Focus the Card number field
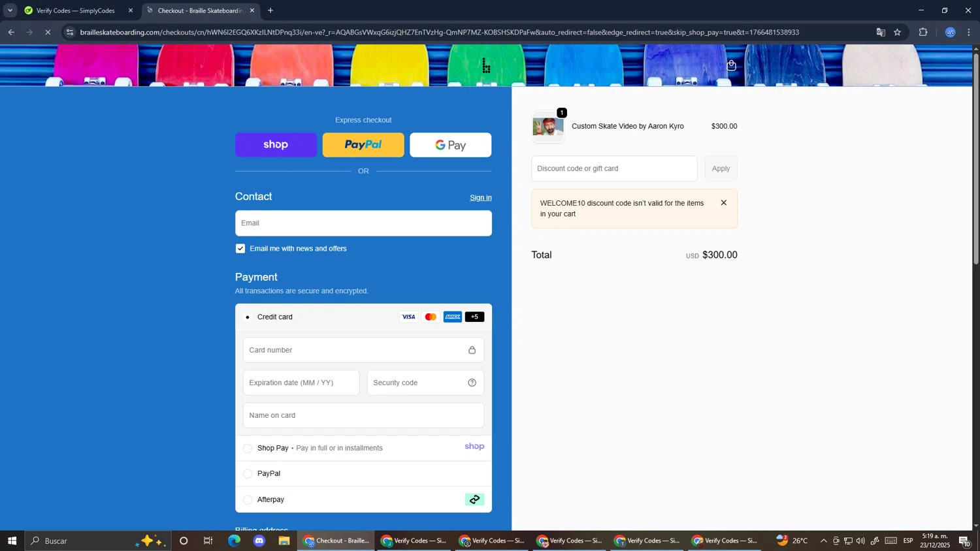The image size is (980, 551). click(x=363, y=350)
